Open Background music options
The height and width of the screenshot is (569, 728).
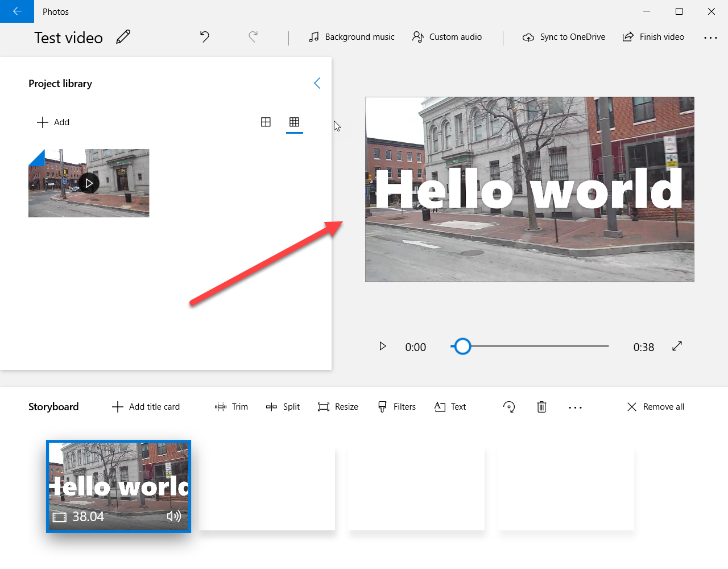pos(351,37)
